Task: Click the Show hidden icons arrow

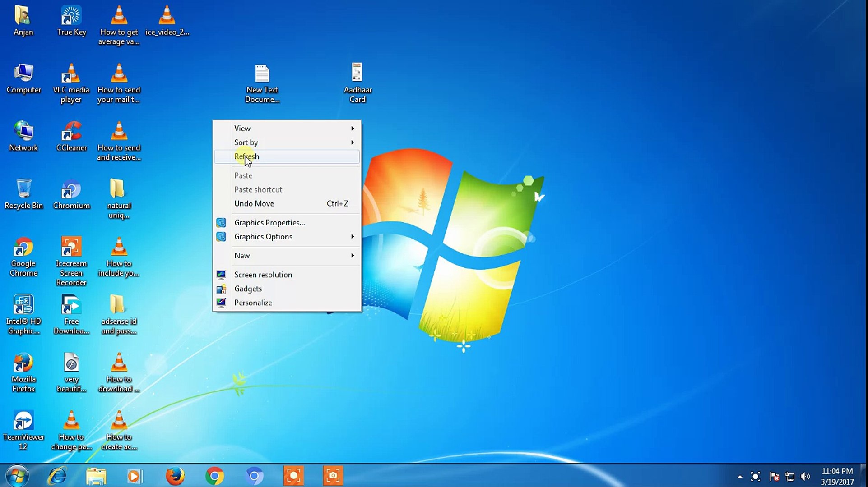Action: click(x=739, y=477)
